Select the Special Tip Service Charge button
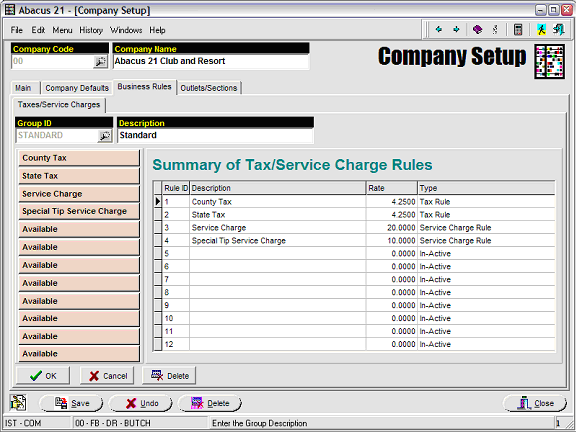 [x=79, y=211]
